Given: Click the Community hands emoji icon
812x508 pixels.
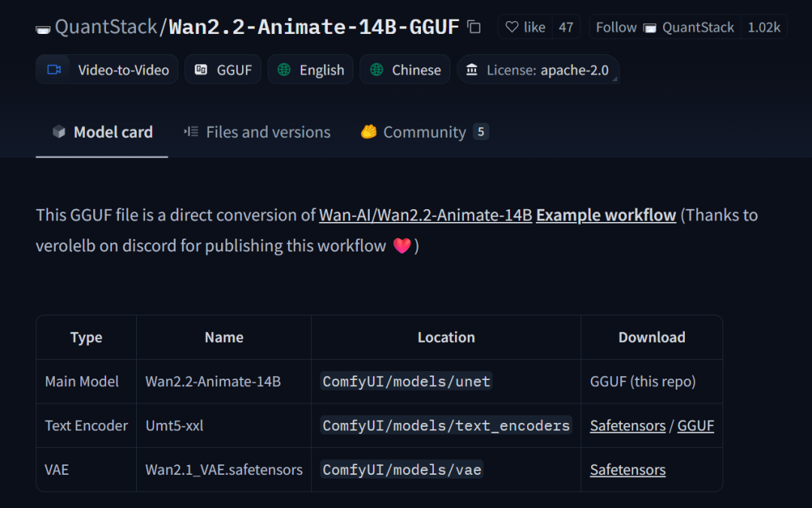Looking at the screenshot, I should [368, 132].
